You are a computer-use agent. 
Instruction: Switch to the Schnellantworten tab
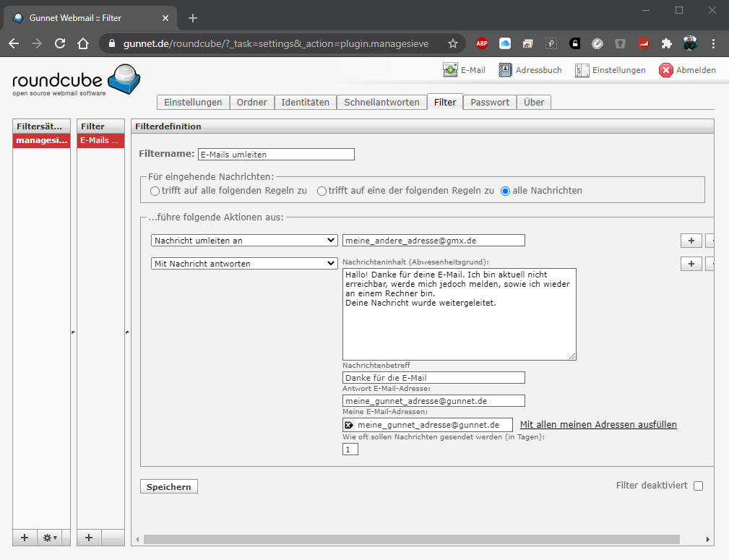tap(381, 103)
